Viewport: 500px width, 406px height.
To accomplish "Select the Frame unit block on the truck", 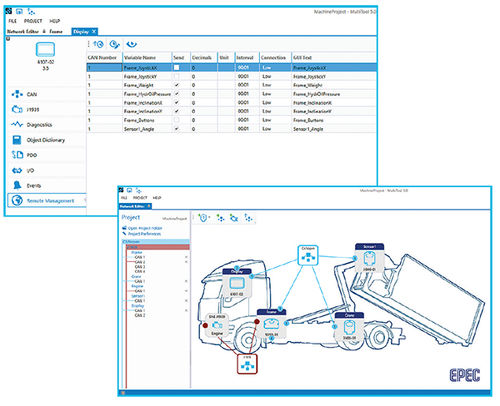I will (x=271, y=323).
